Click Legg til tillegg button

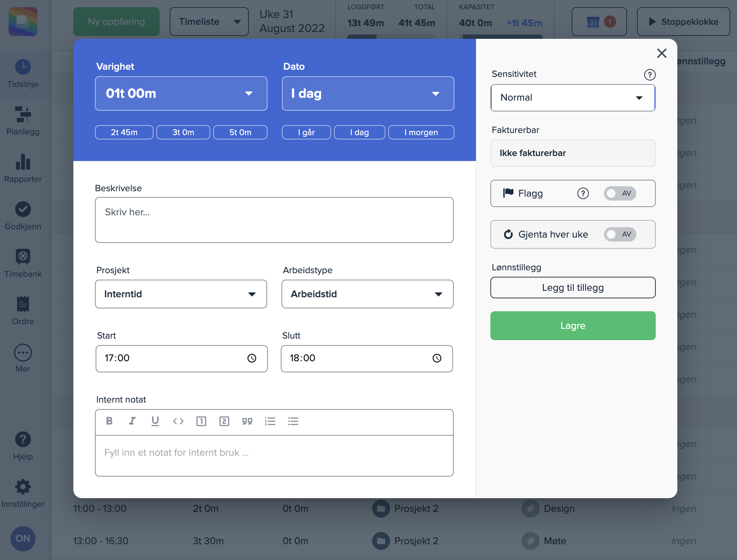[x=572, y=288]
